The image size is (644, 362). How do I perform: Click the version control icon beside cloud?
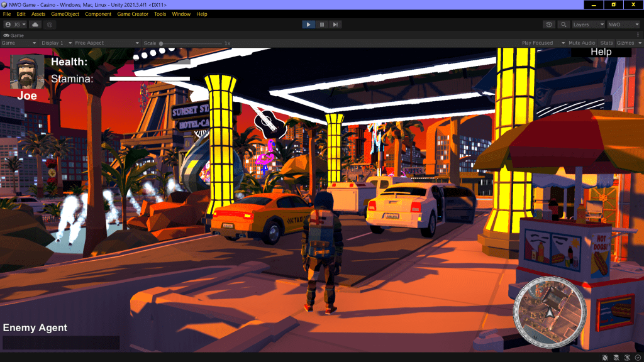tap(50, 25)
